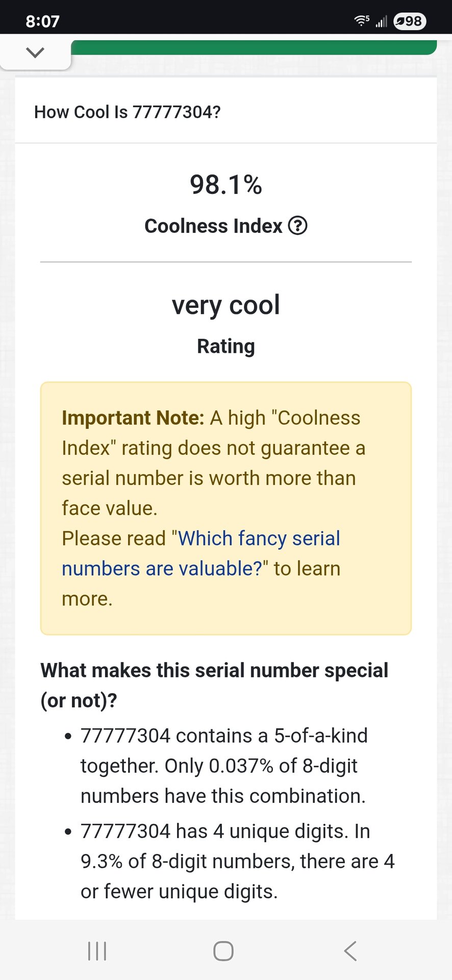Select the "How Cool Is 77777304?" heading
The image size is (452, 980).
tap(127, 112)
